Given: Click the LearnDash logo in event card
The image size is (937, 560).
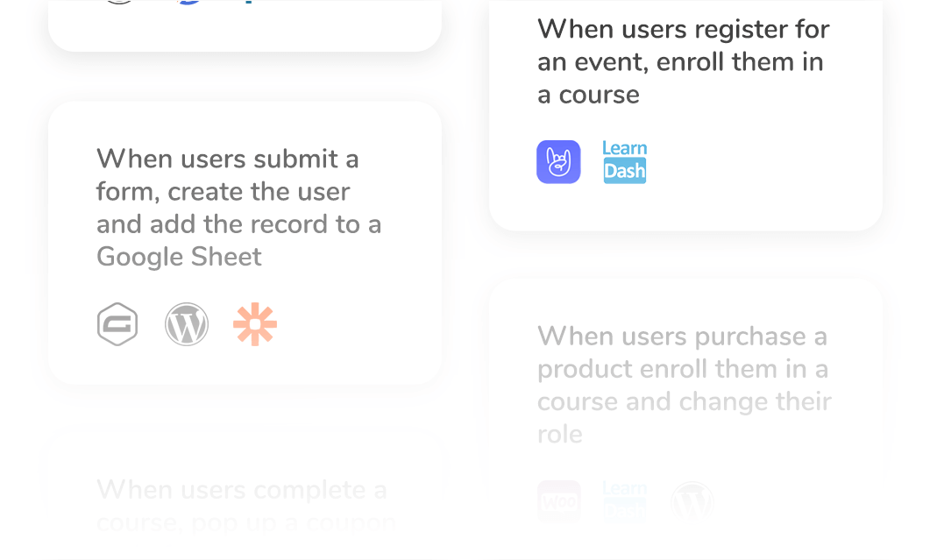Looking at the screenshot, I should 625,162.
